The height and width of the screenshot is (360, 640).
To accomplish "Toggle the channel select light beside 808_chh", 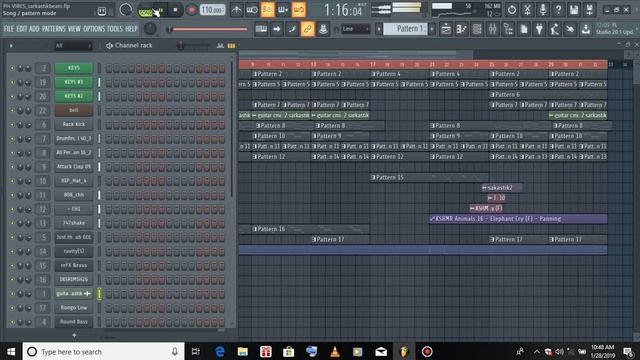I will click(99, 195).
